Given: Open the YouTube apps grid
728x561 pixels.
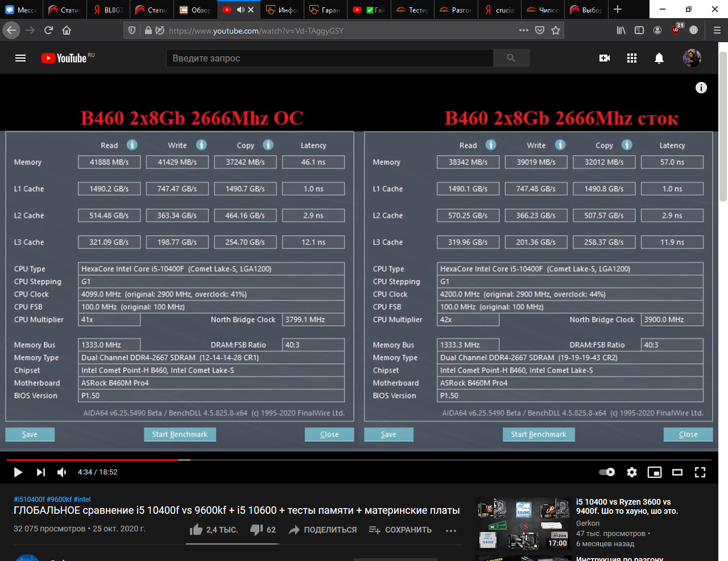Looking at the screenshot, I should coord(632,58).
